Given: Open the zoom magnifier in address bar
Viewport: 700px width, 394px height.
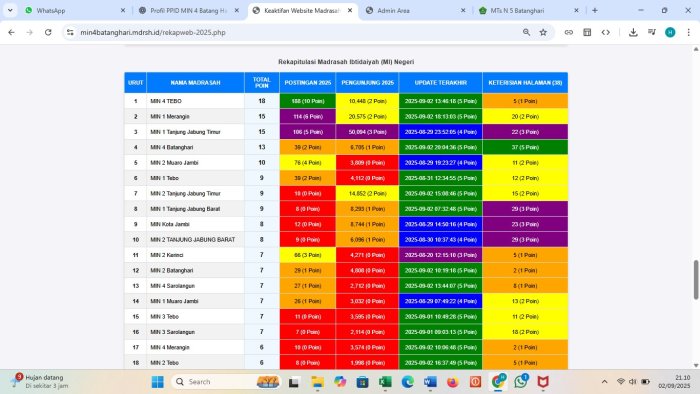Looking at the screenshot, I should tap(526, 32).
